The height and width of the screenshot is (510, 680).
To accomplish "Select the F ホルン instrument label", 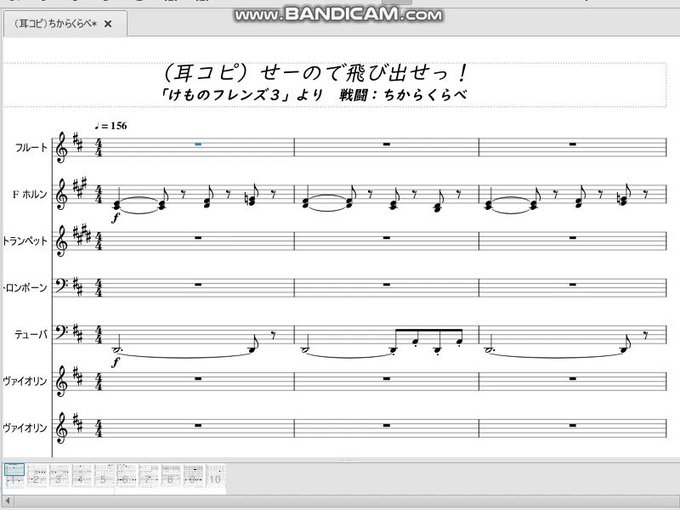I will 29,194.
